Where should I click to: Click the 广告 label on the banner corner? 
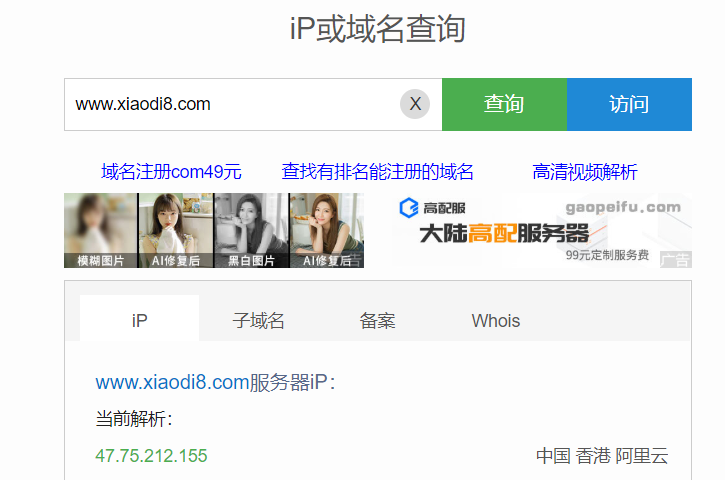tap(676, 259)
